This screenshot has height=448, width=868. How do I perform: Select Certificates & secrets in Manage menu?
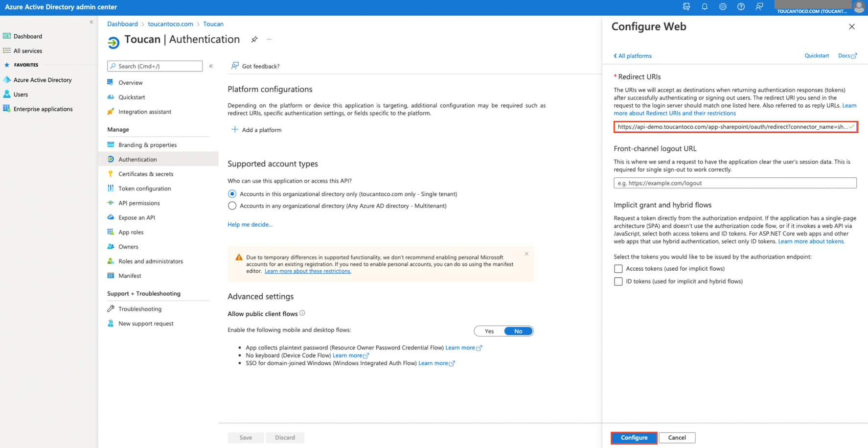145,174
